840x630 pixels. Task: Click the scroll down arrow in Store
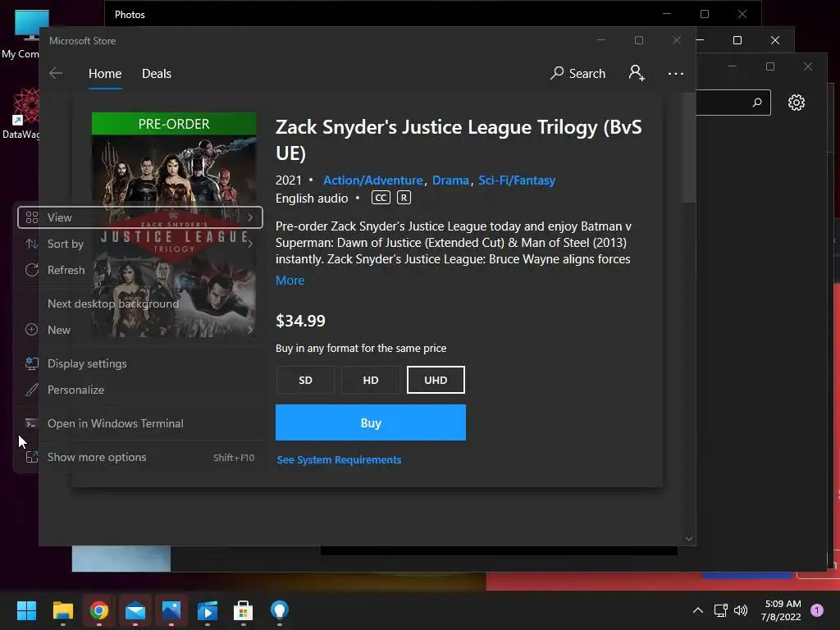(x=689, y=538)
